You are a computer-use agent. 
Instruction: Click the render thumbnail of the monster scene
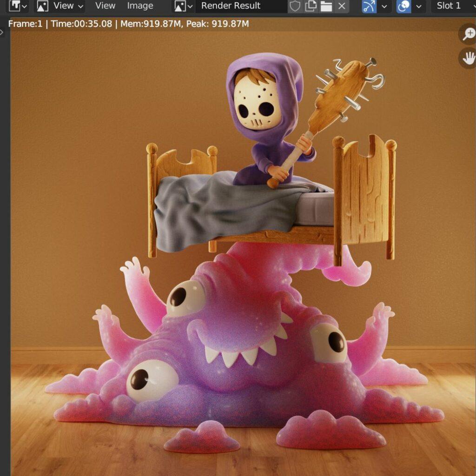(243, 246)
